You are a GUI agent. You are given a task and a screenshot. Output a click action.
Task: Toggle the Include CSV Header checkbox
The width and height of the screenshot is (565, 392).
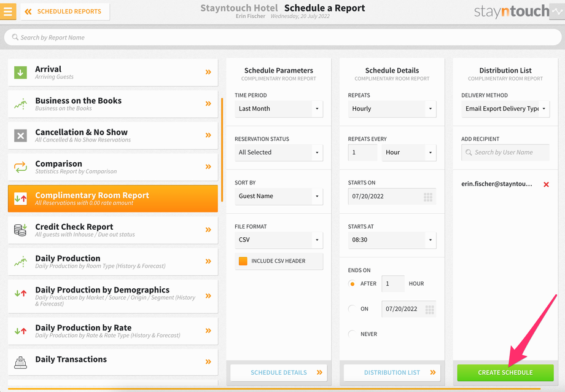click(x=243, y=261)
